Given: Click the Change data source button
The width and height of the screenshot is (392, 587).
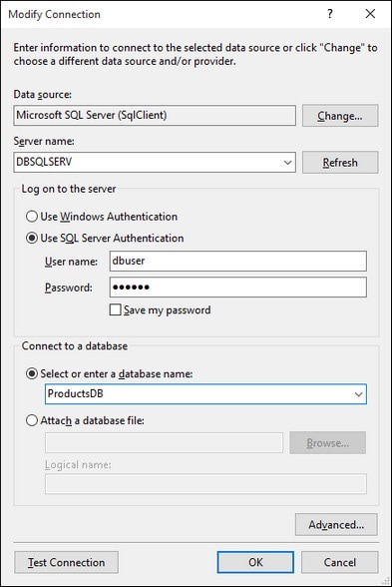Looking at the screenshot, I should [340, 116].
